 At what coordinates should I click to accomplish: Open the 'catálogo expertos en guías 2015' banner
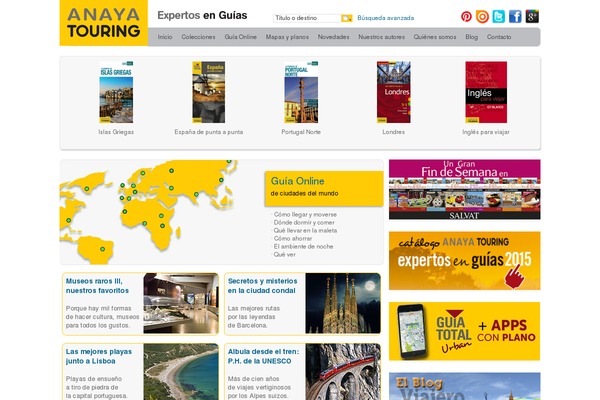[465, 261]
